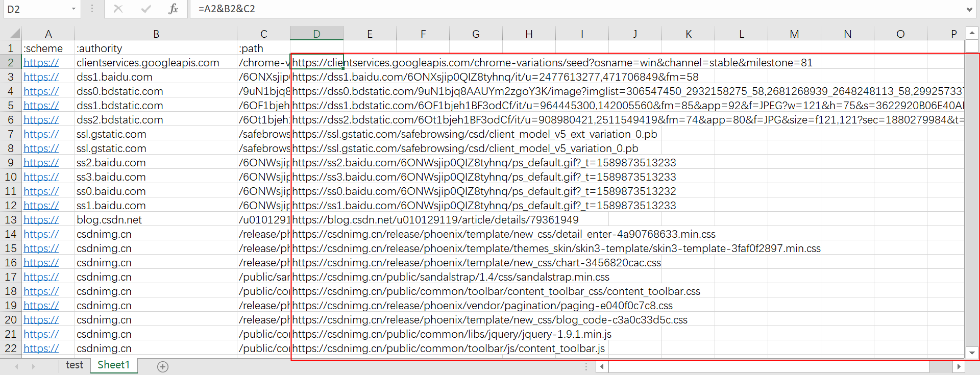
Task: Click vertical scrollbar down arrow
Action: point(972,353)
